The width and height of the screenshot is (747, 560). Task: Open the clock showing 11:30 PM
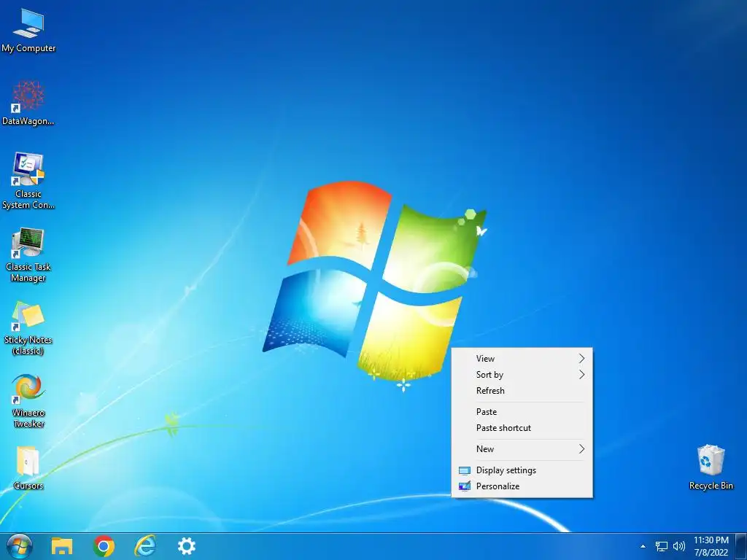pyautogui.click(x=711, y=546)
